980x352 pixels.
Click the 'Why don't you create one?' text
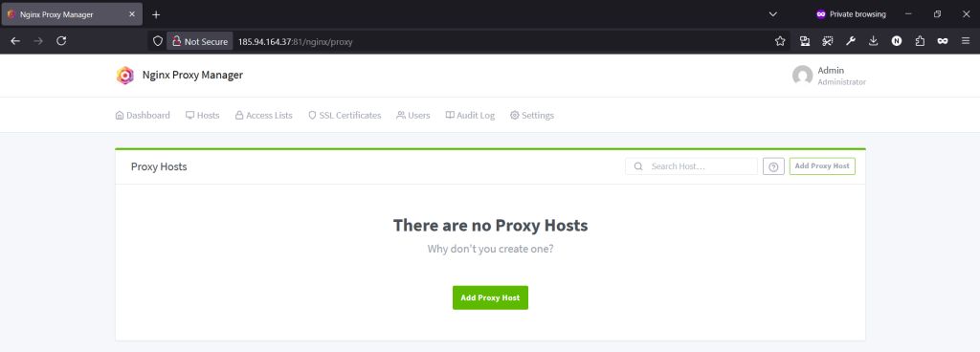coord(491,249)
